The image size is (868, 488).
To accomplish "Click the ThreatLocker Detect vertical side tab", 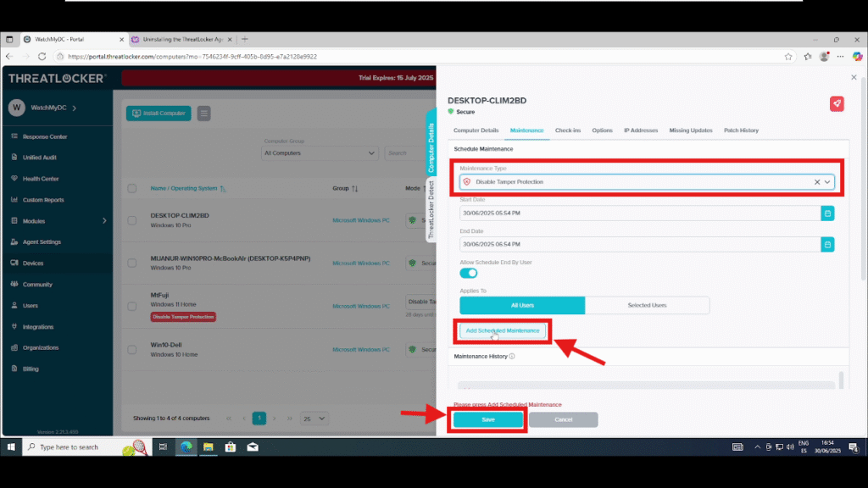I will tap(431, 210).
